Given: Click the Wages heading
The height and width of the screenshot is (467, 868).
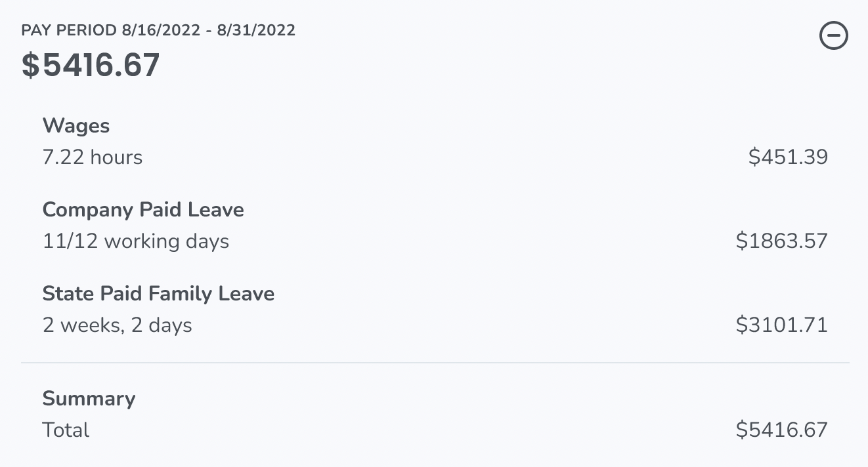Looking at the screenshot, I should [x=76, y=125].
